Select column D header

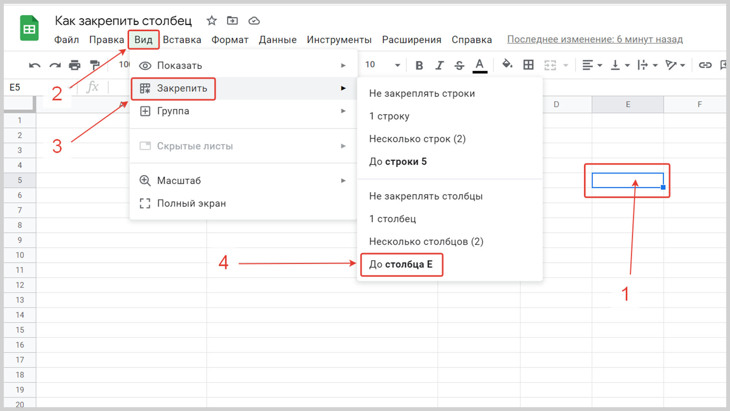[556, 104]
